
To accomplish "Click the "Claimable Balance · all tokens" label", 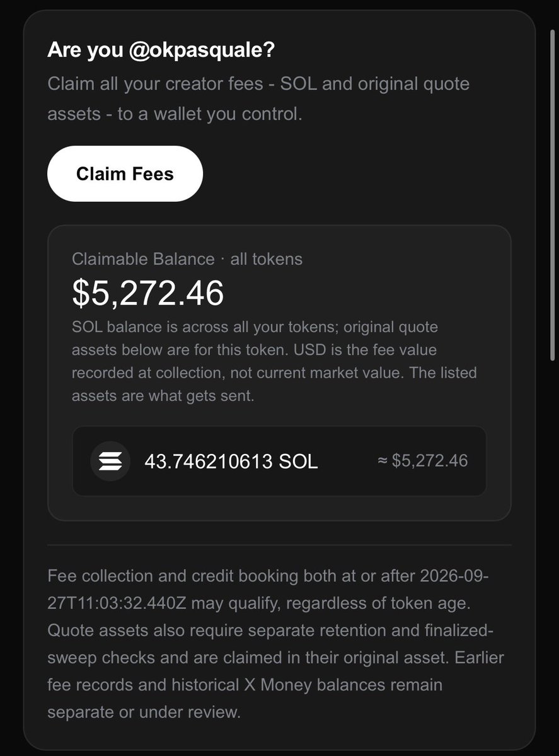I will [x=187, y=259].
